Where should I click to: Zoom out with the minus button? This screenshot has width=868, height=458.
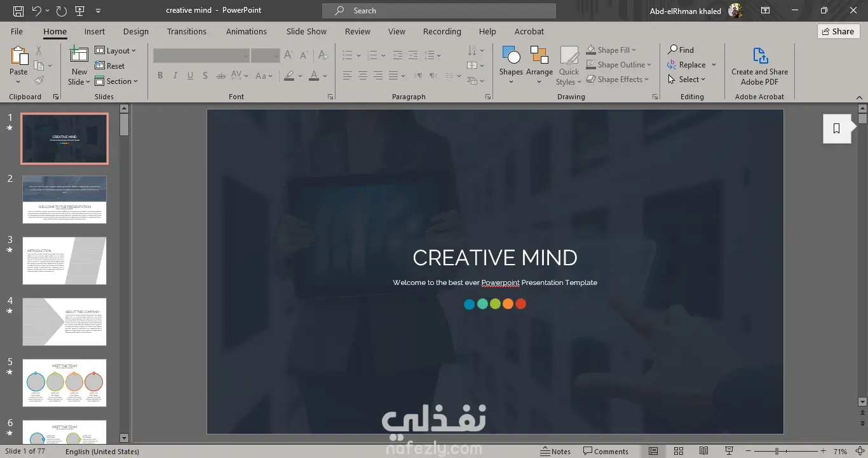[748, 452]
